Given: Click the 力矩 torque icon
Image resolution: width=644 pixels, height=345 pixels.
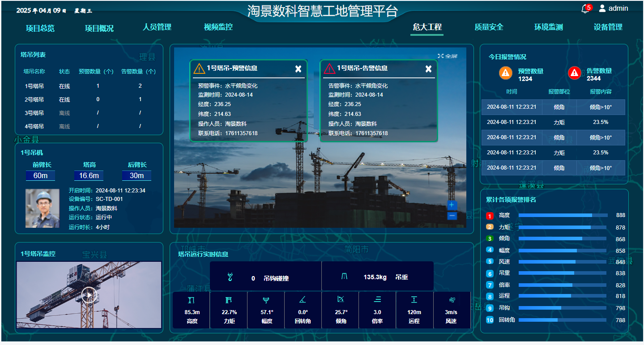Looking at the screenshot, I should click(x=229, y=300).
